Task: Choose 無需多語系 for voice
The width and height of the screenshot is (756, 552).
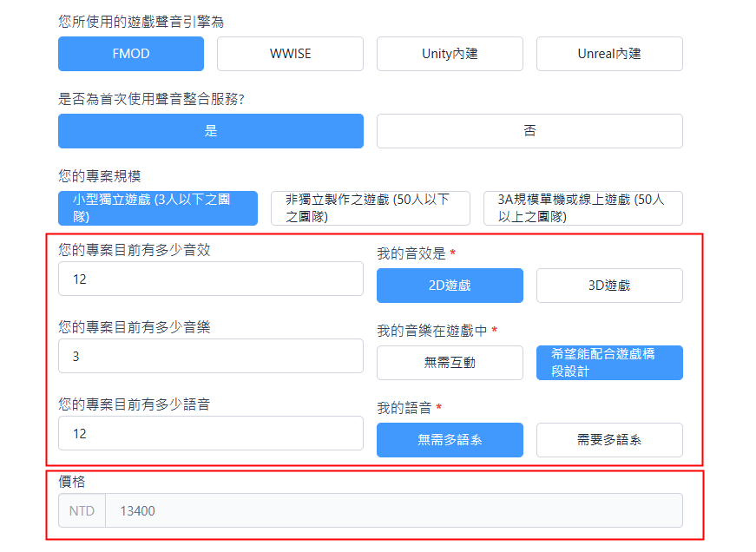Action: 450,440
